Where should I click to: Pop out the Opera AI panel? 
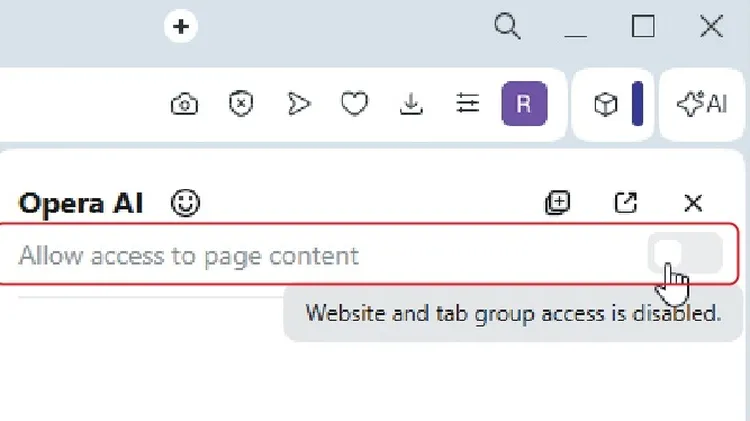click(x=625, y=203)
